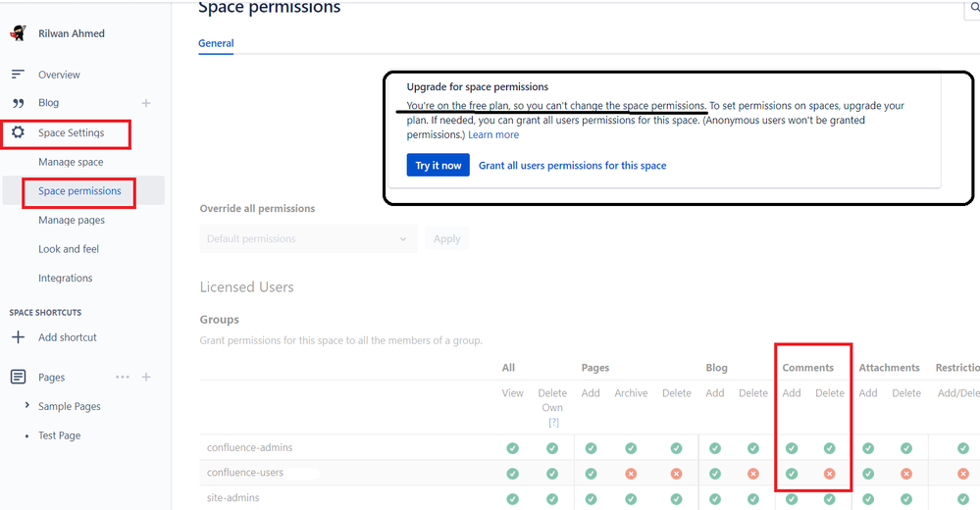This screenshot has width=980, height=510.
Task: Click confluence-users Blog Delete red cross
Action: pos(753,474)
